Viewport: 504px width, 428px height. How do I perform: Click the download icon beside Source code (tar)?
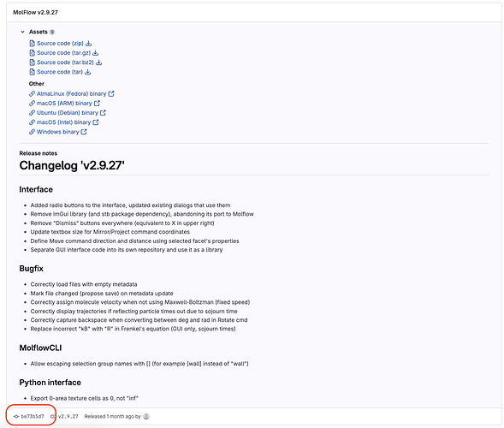pos(88,72)
